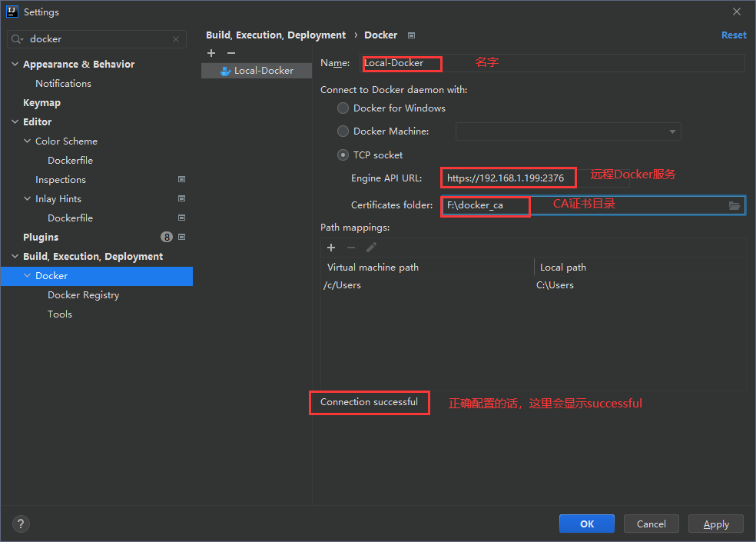Collapse the Appearance & Behavior section

coord(15,64)
